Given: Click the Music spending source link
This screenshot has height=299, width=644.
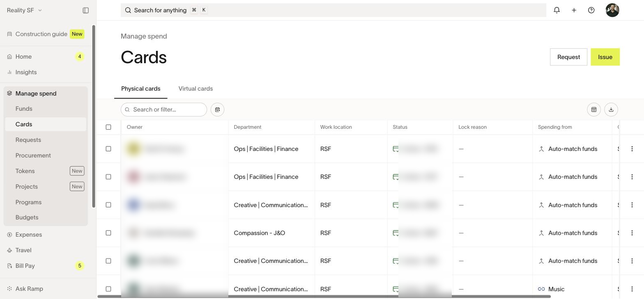Looking at the screenshot, I should pyautogui.click(x=551, y=289).
